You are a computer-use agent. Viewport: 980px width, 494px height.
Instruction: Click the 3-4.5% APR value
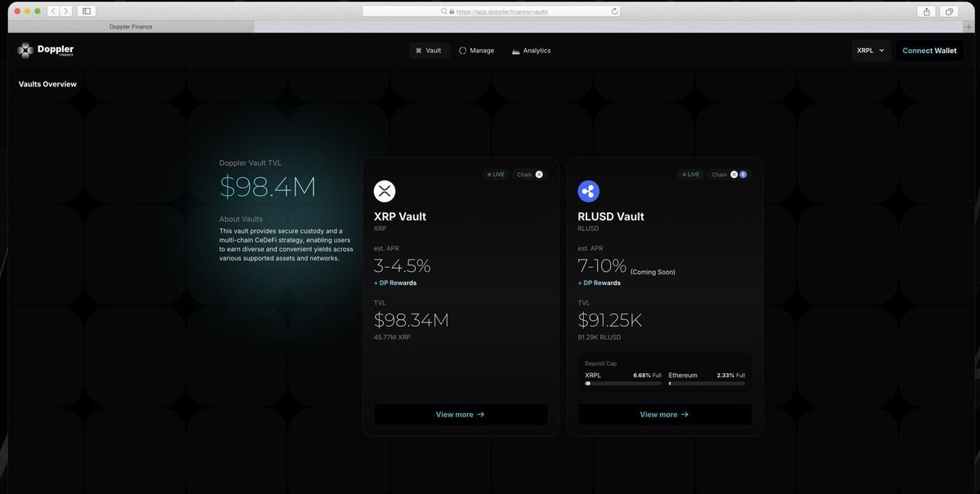point(403,266)
